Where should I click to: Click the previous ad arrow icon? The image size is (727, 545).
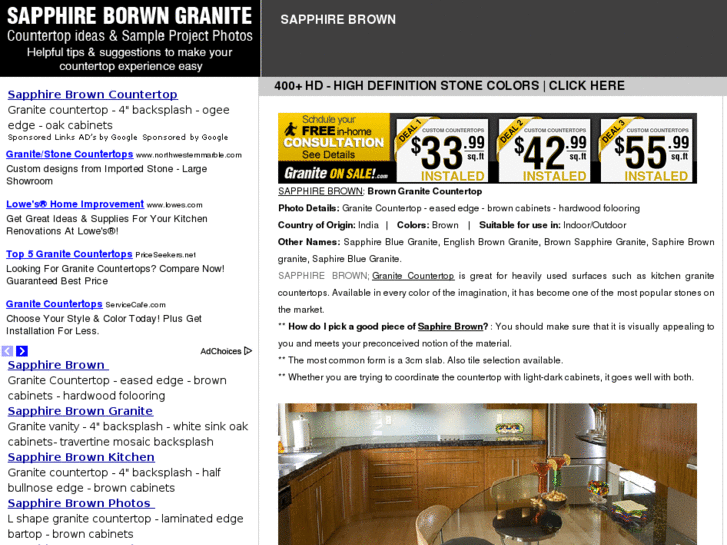(x=7, y=351)
